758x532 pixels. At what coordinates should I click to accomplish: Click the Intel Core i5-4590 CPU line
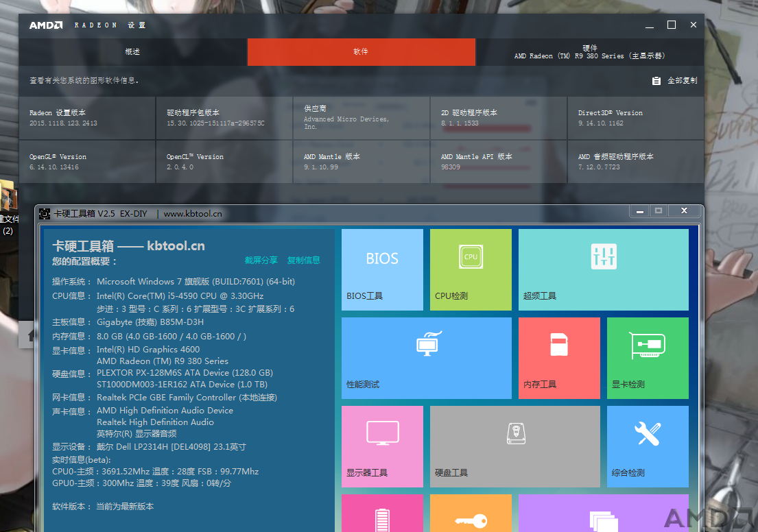pyautogui.click(x=180, y=295)
